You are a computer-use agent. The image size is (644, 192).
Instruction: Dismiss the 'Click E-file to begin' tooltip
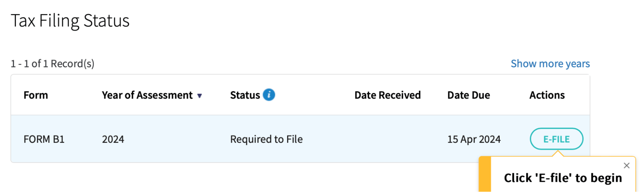pos(627,165)
